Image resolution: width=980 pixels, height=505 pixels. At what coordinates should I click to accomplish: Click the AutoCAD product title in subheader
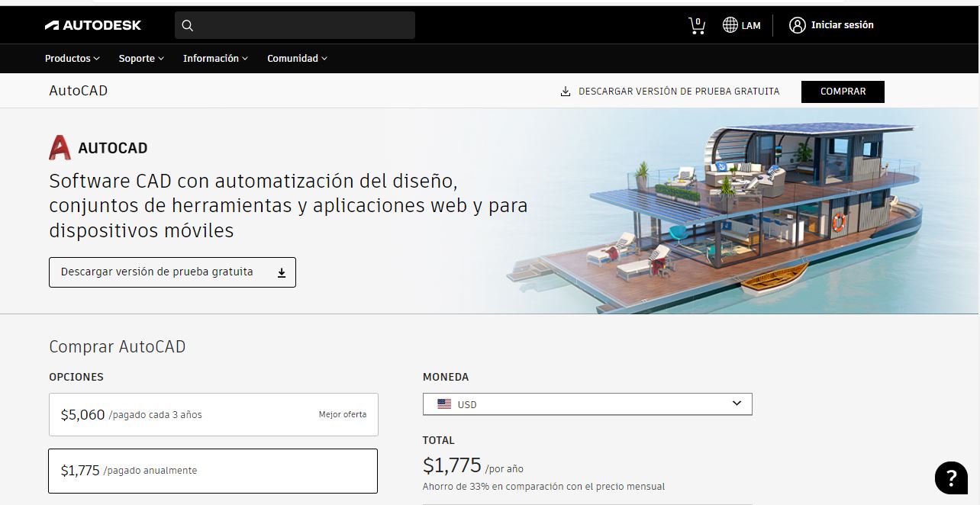[79, 91]
